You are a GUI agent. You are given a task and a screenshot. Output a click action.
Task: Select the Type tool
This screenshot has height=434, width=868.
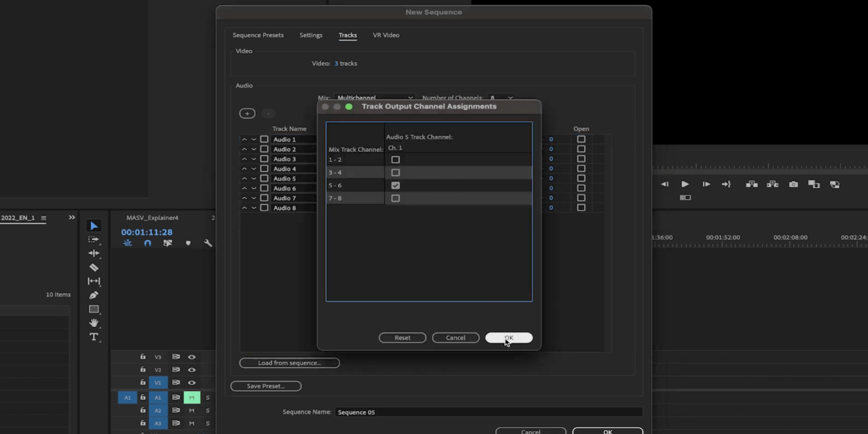(94, 336)
